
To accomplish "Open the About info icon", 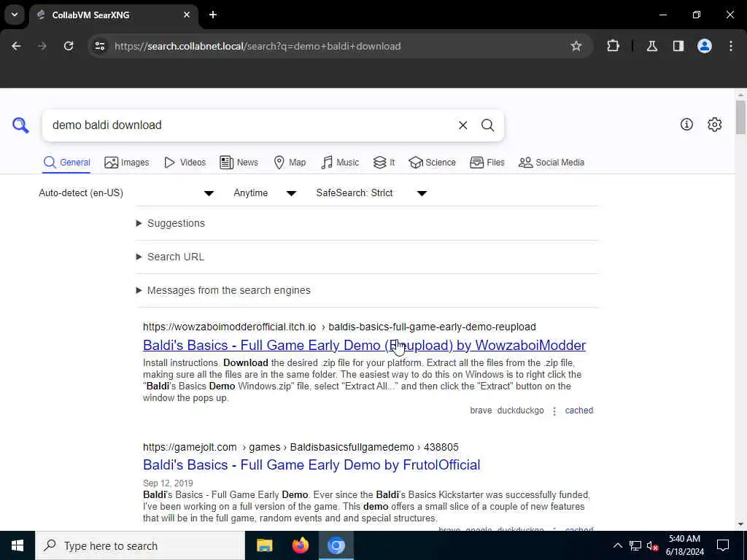I will (686, 125).
